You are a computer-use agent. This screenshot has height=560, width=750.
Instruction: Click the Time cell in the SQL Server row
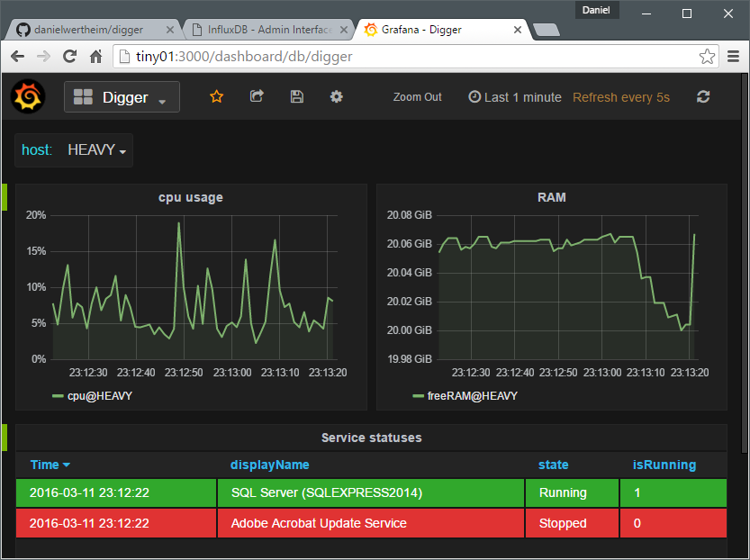coord(116,492)
